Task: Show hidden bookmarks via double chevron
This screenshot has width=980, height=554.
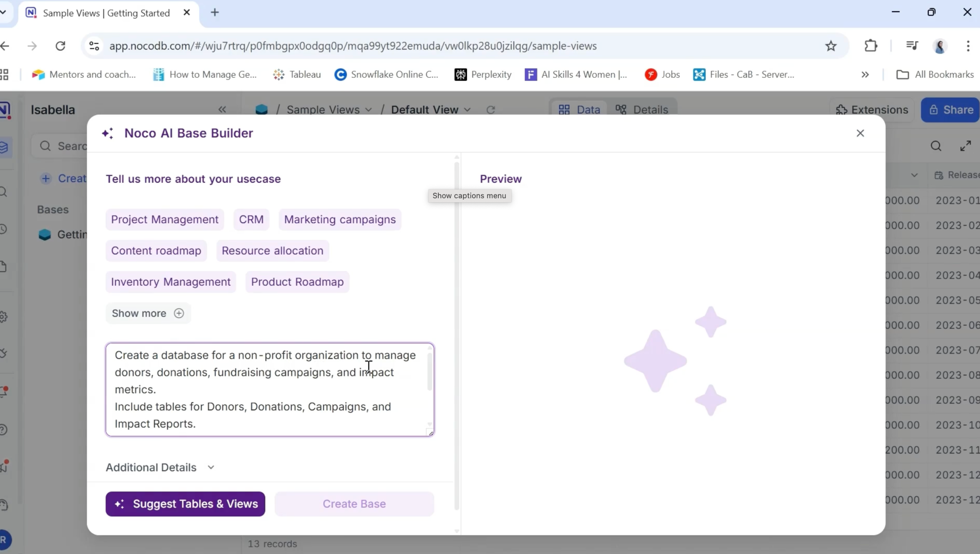Action: click(865, 75)
